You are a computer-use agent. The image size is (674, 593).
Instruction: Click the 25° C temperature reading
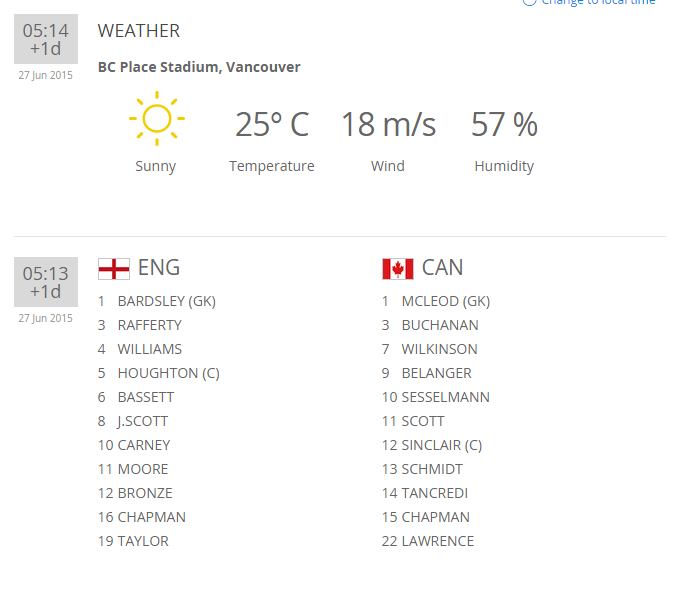pyautogui.click(x=272, y=125)
